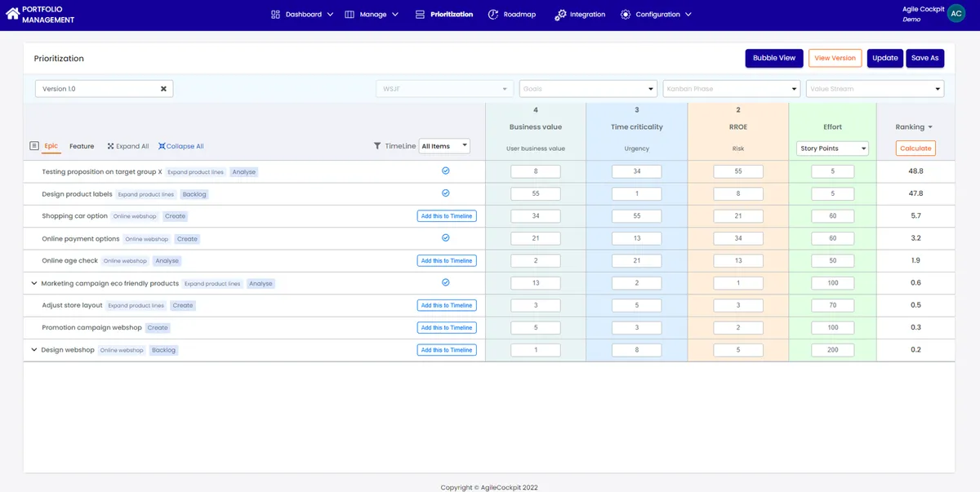Click the Integration gears icon
980x492 pixels.
(560, 14)
